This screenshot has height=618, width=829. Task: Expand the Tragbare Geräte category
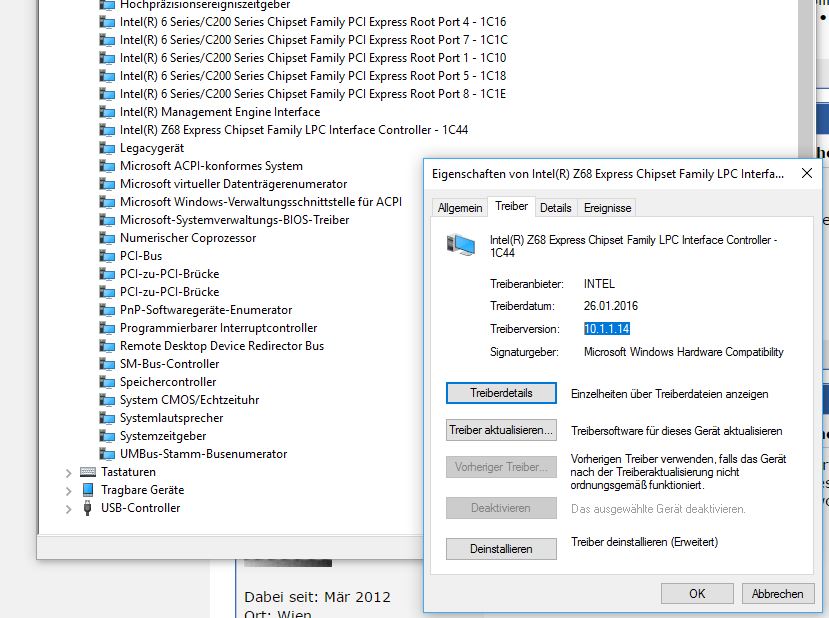[x=68, y=491]
